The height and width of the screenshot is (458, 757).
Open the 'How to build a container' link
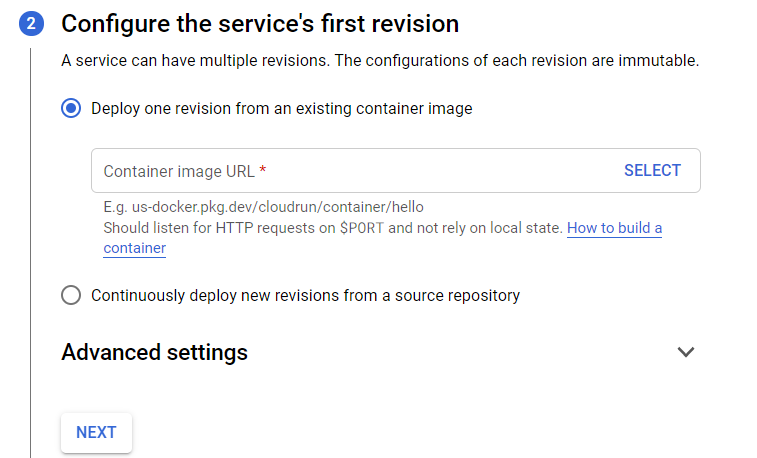pyautogui.click(x=614, y=228)
